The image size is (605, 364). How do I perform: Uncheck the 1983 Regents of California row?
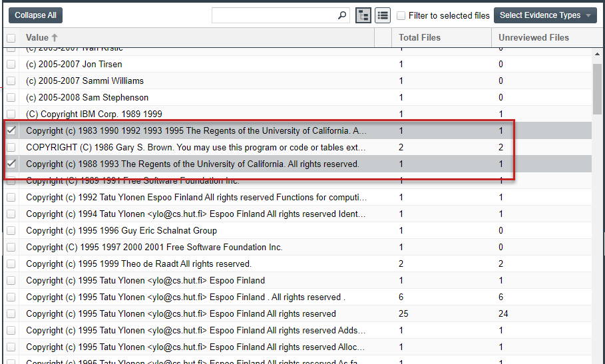click(11, 130)
